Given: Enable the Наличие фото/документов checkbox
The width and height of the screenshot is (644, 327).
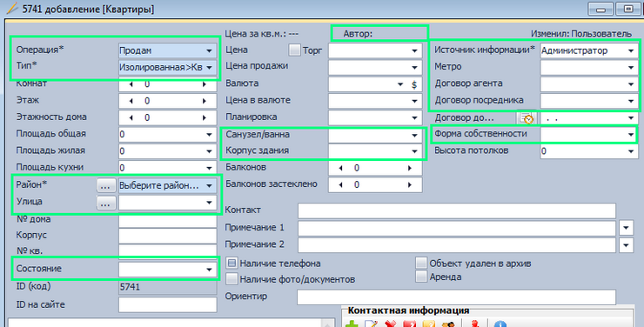Looking at the screenshot, I should (231, 279).
